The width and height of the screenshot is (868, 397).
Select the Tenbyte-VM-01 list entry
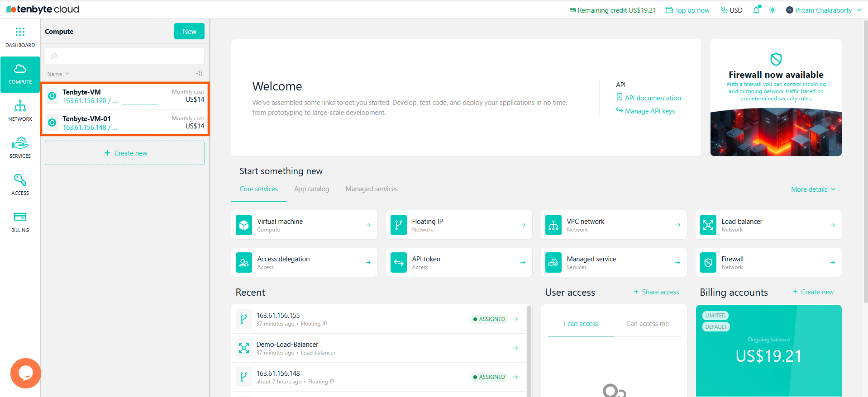pos(125,123)
